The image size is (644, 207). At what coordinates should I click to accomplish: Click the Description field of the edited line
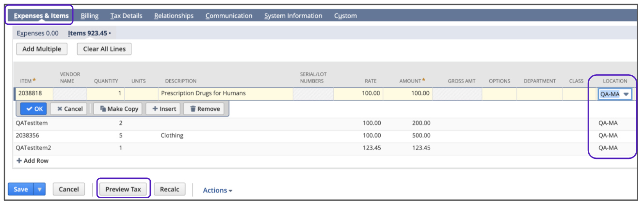[225, 93]
